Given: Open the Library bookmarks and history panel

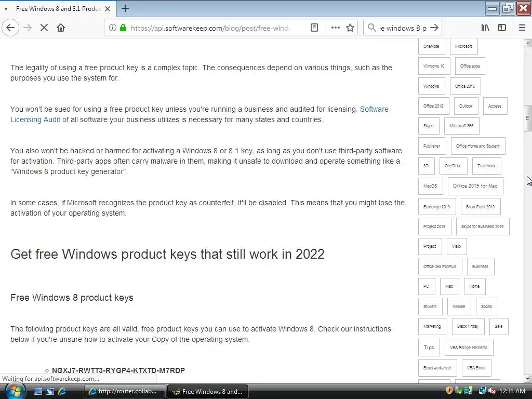Looking at the screenshot, I should click(x=485, y=28).
